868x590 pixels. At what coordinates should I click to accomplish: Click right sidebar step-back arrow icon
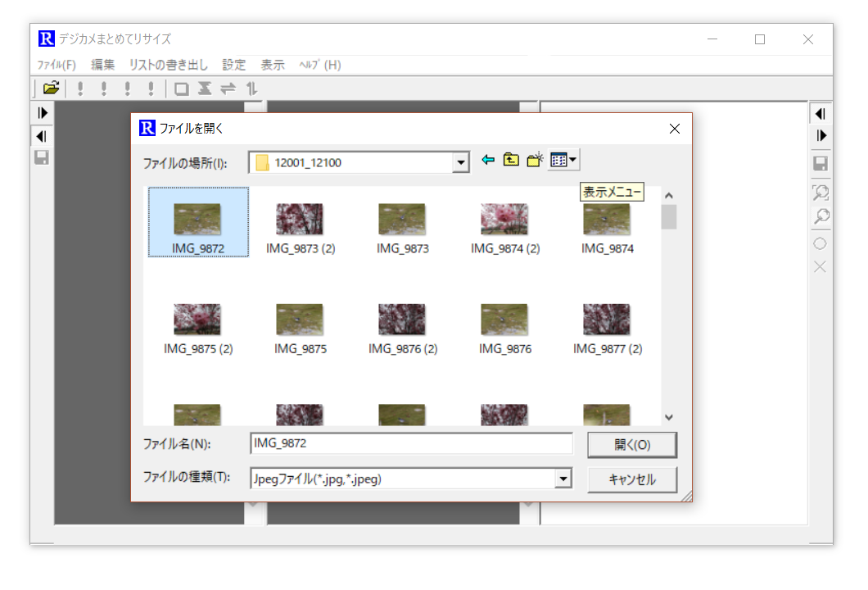click(x=821, y=114)
